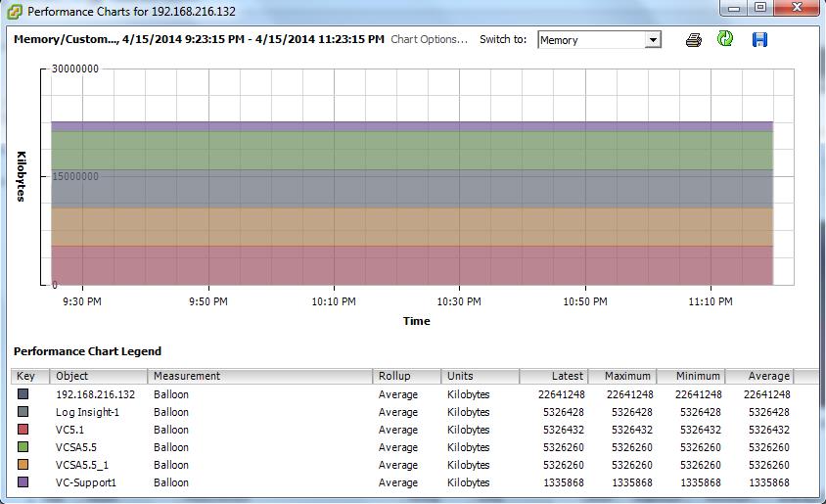Sort legend by Average column header
The width and height of the screenshot is (826, 504).
tap(759, 376)
